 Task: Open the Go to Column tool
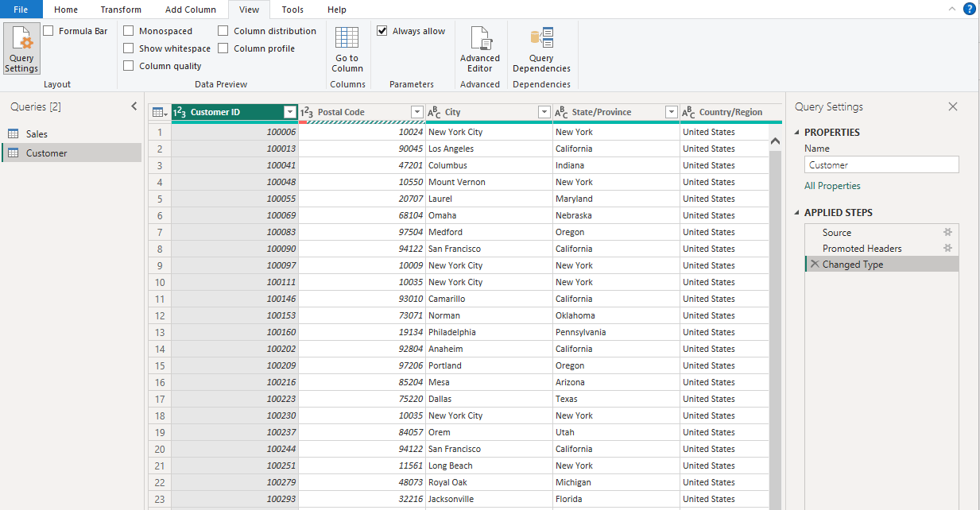tap(347, 48)
